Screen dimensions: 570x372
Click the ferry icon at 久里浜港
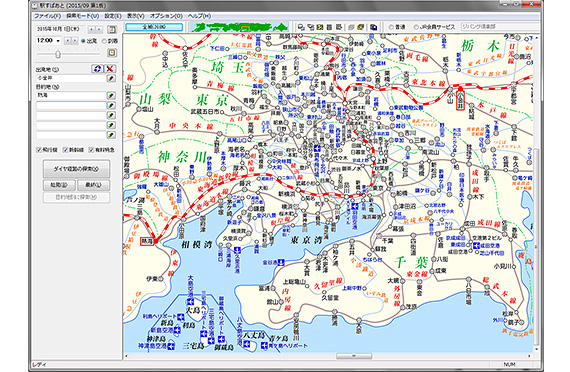click(x=237, y=250)
